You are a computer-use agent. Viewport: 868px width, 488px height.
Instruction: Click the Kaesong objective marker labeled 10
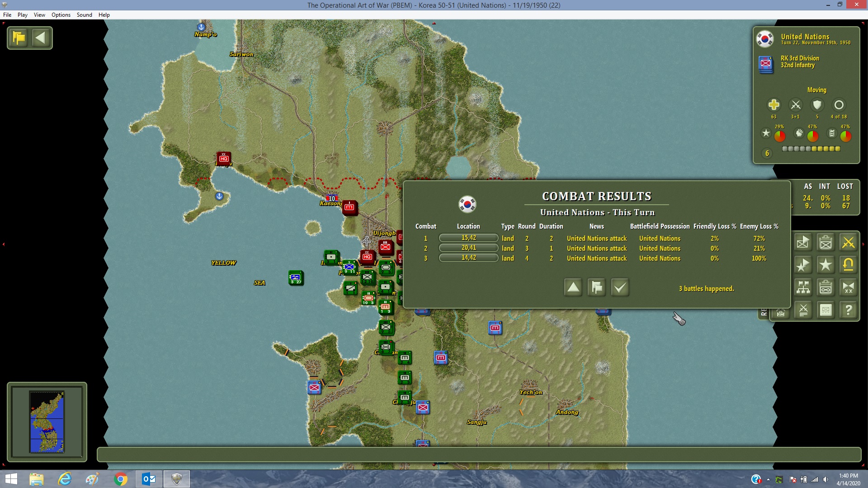pyautogui.click(x=332, y=198)
